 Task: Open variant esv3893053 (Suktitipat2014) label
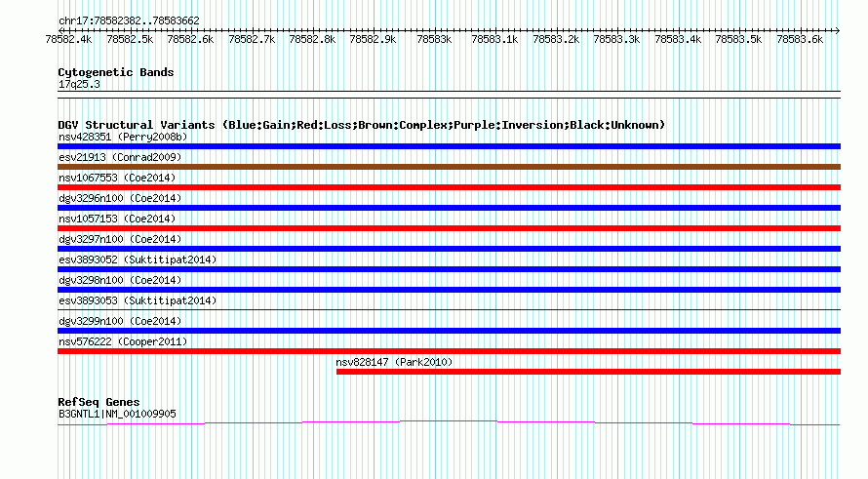coord(138,300)
